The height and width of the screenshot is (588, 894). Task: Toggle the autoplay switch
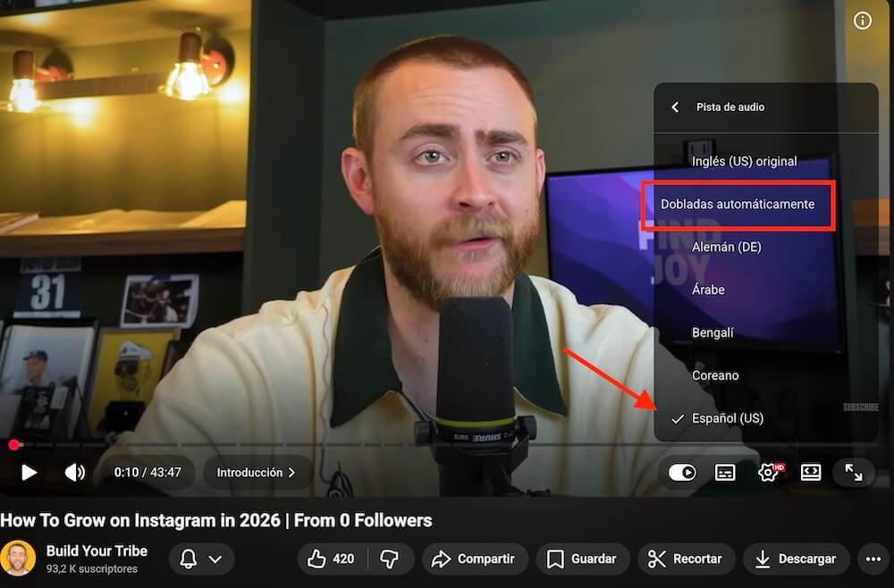682,473
